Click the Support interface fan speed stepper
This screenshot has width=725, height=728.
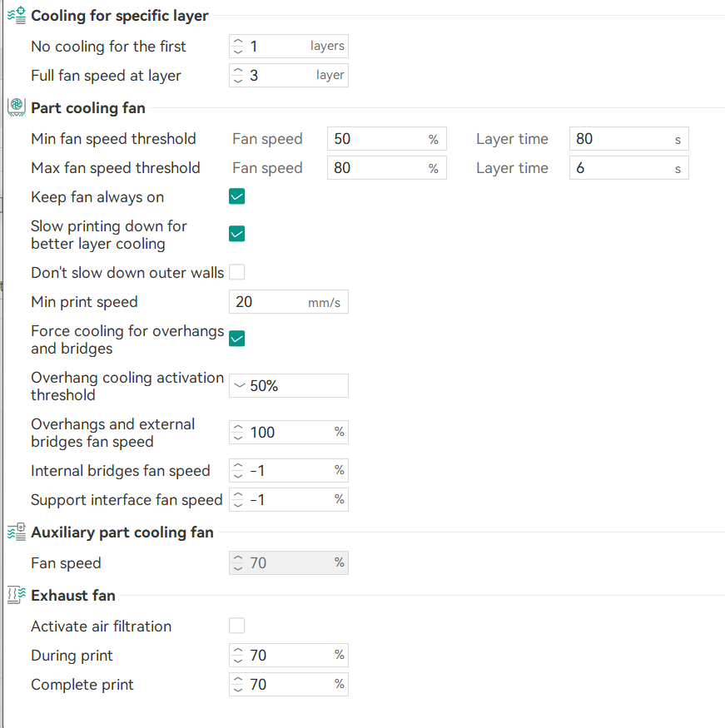(x=239, y=500)
